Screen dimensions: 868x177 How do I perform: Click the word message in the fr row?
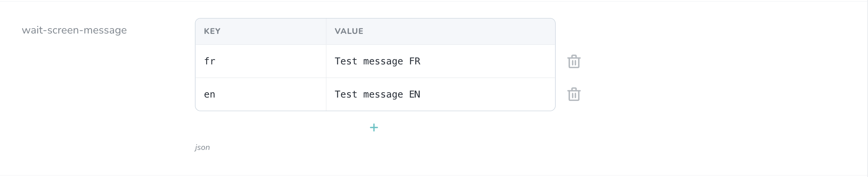pyautogui.click(x=383, y=61)
